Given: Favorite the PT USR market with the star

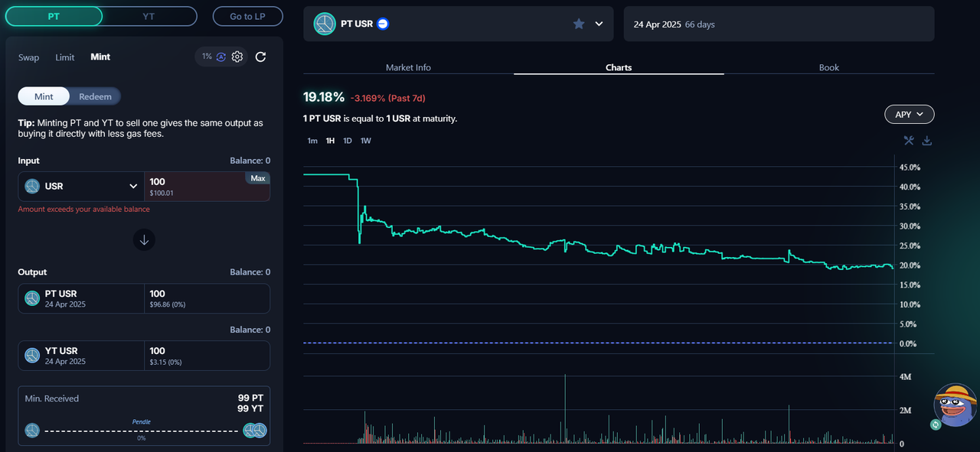Looking at the screenshot, I should pyautogui.click(x=579, y=24).
